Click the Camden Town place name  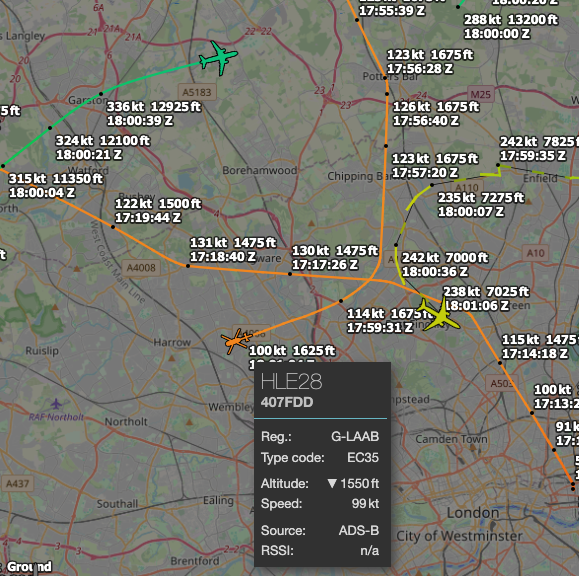click(x=451, y=439)
